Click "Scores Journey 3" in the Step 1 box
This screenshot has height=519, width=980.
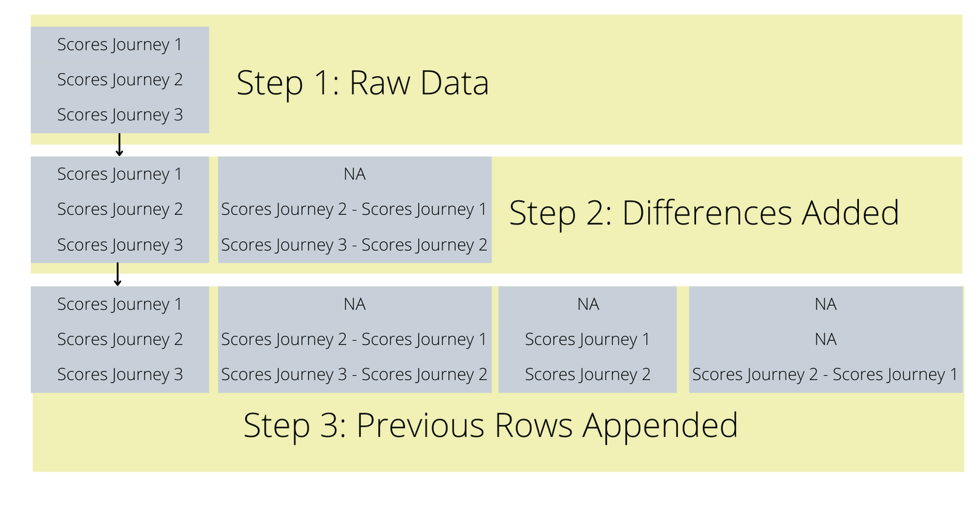(119, 115)
